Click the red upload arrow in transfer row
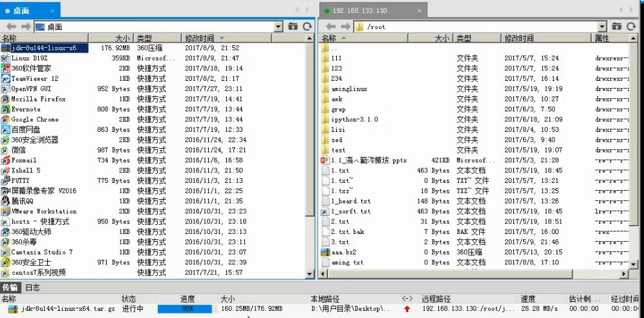Viewport: 644px width, 318px height. [407, 309]
